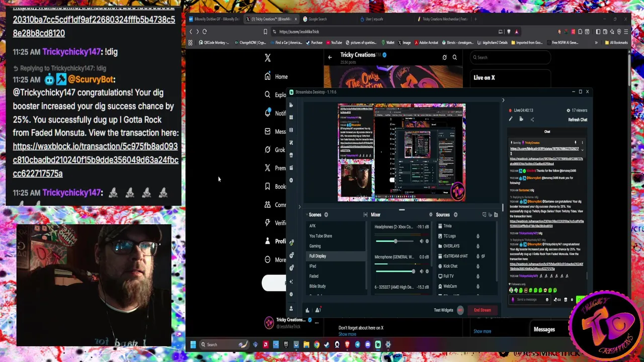Screen dimensions: 644x362
Task: Adjust the Microphone volume slider
Action: [395, 271]
